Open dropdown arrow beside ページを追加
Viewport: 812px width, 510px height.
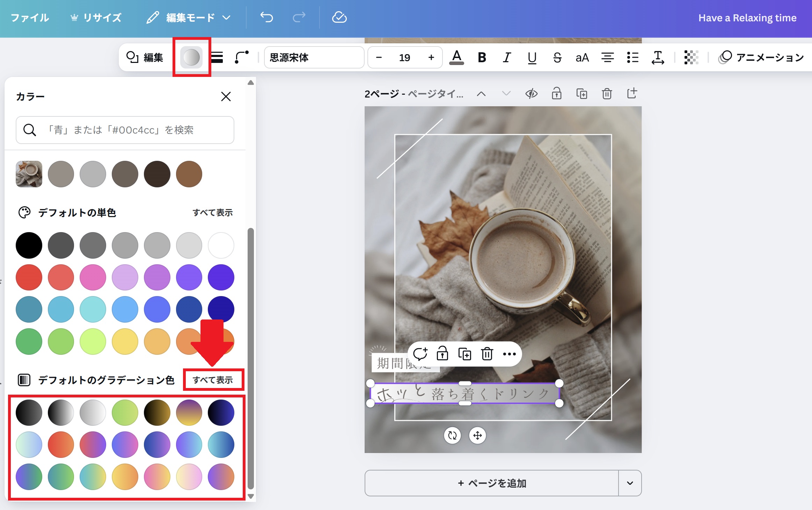pos(630,483)
